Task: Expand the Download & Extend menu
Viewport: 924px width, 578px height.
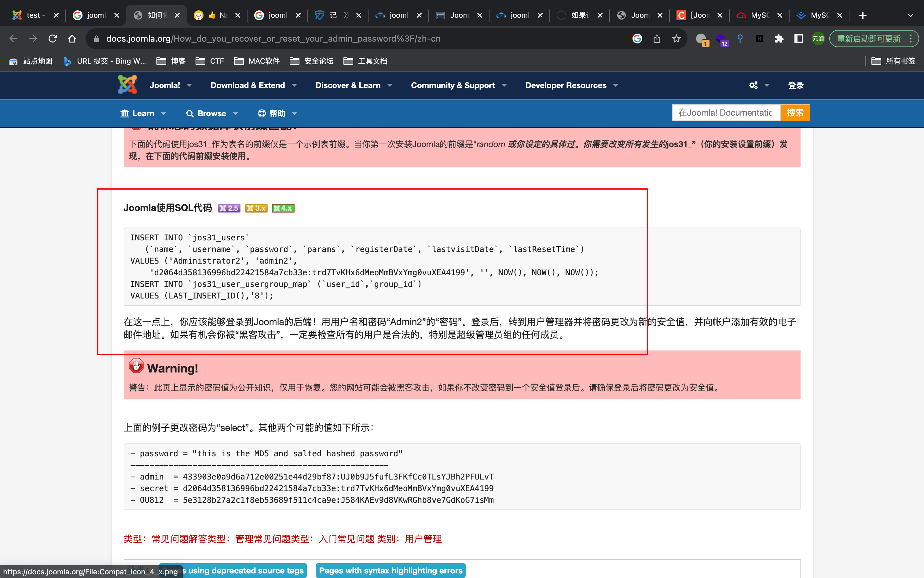Action: coord(254,85)
